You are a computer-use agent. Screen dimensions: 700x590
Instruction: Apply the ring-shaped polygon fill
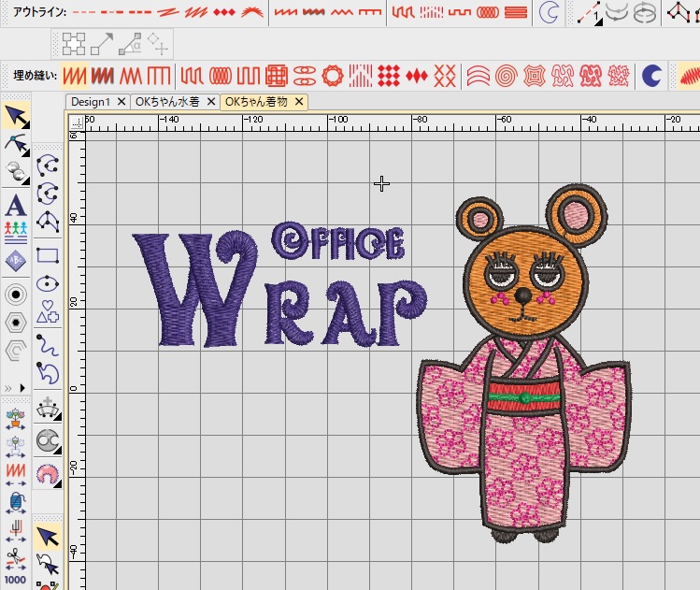[x=333, y=76]
